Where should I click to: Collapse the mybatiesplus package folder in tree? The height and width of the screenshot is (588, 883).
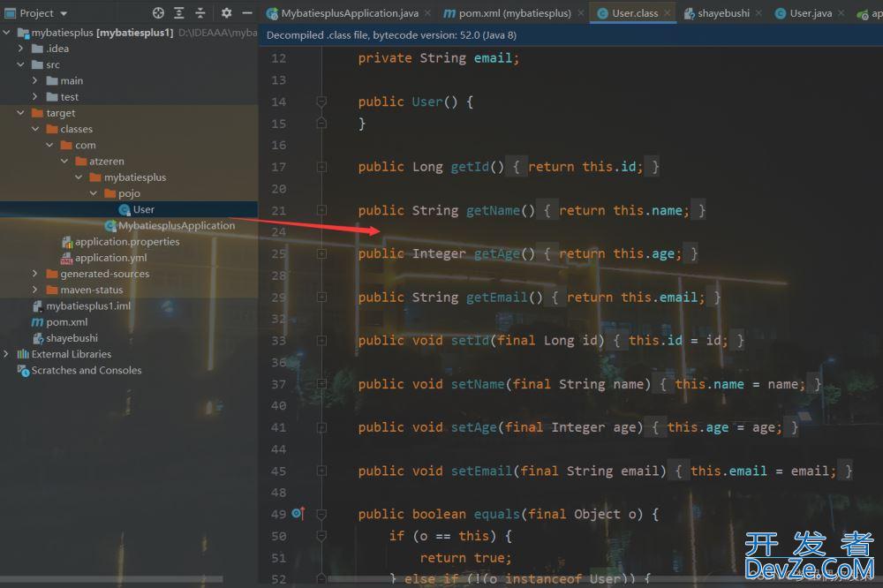coord(79,177)
